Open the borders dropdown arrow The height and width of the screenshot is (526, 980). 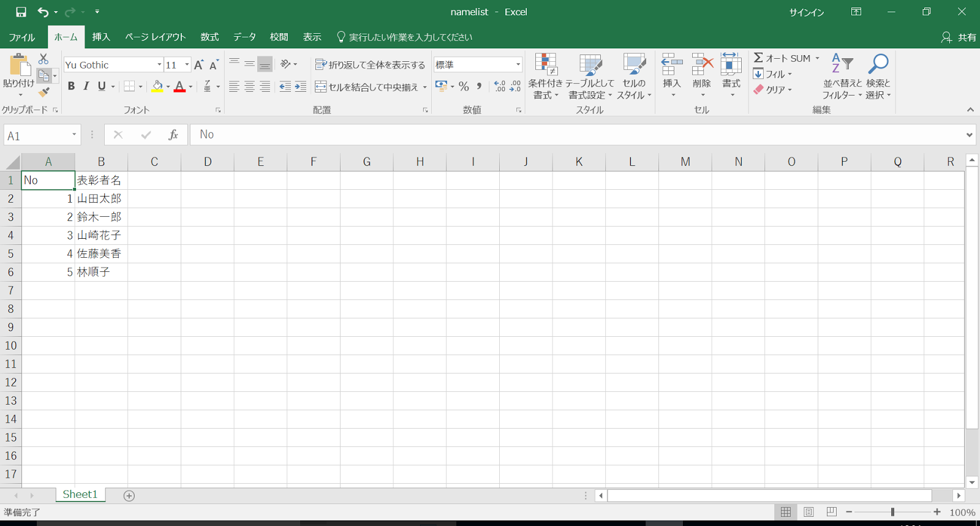[141, 86]
